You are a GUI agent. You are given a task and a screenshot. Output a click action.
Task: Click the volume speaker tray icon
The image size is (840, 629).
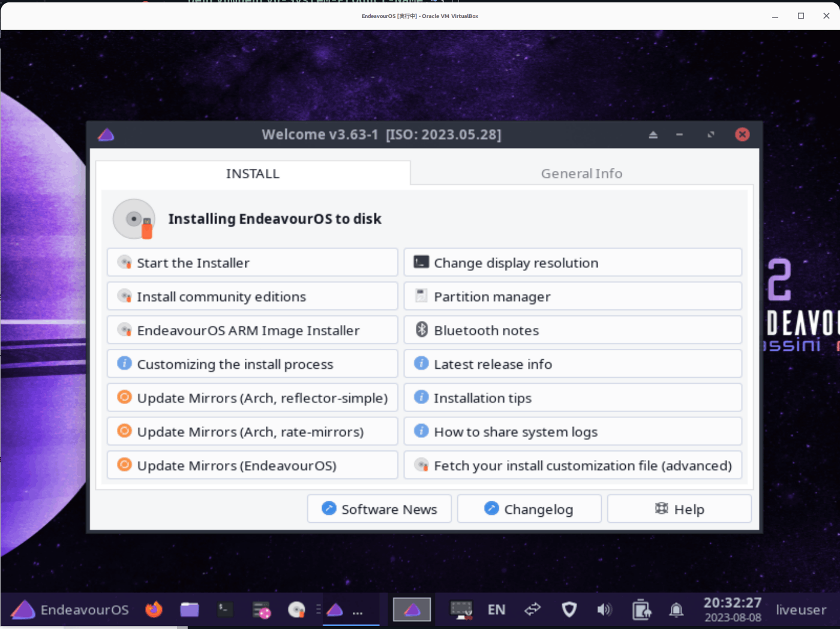604,610
